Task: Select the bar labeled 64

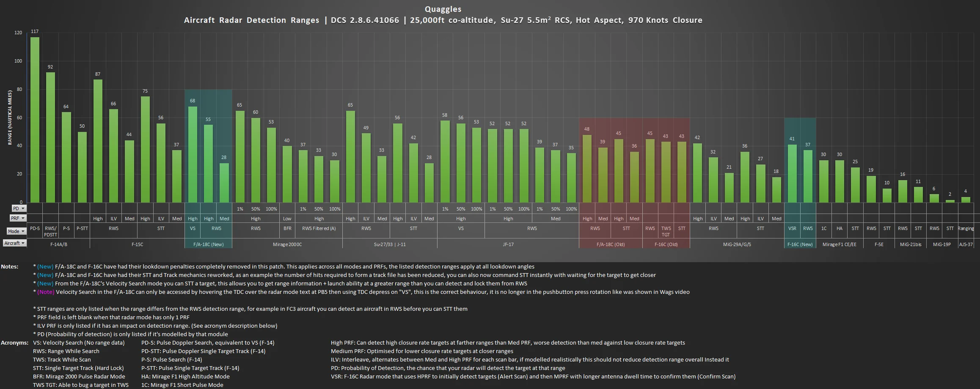Action: click(66, 157)
